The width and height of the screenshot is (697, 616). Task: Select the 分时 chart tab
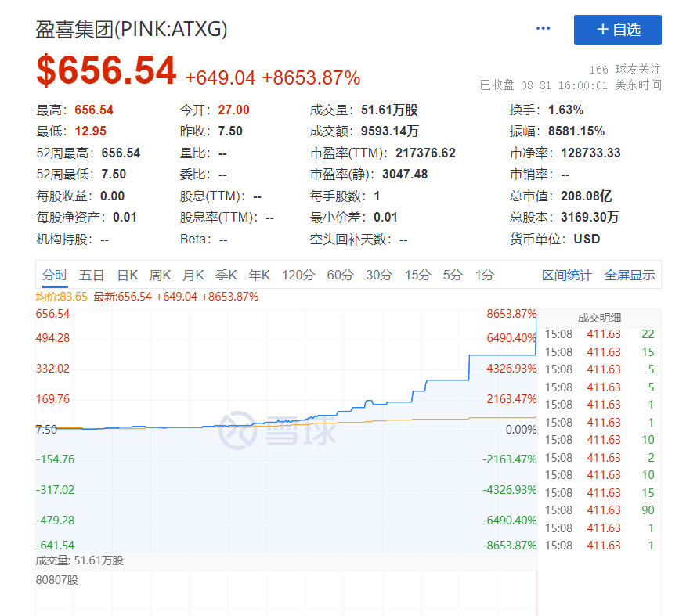point(55,275)
